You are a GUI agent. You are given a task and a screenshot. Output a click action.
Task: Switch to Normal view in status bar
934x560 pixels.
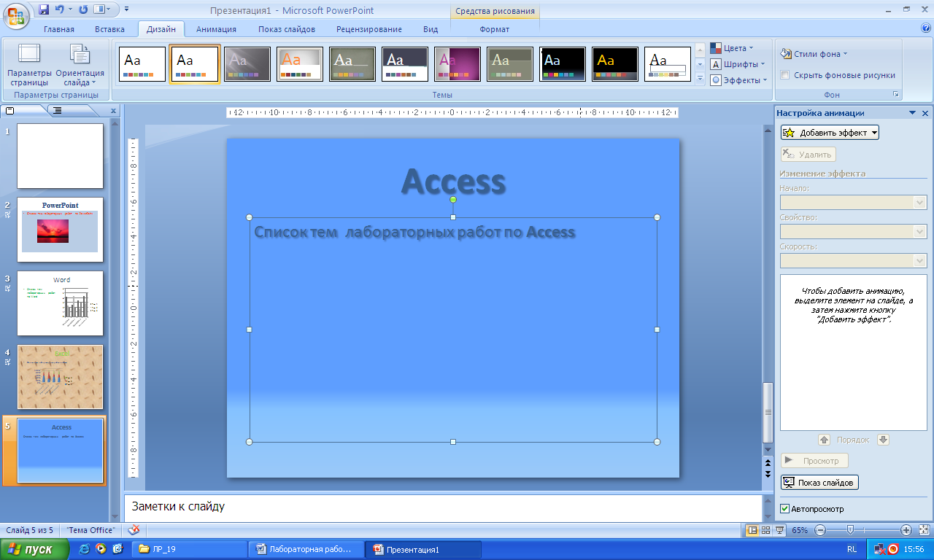tap(752, 530)
